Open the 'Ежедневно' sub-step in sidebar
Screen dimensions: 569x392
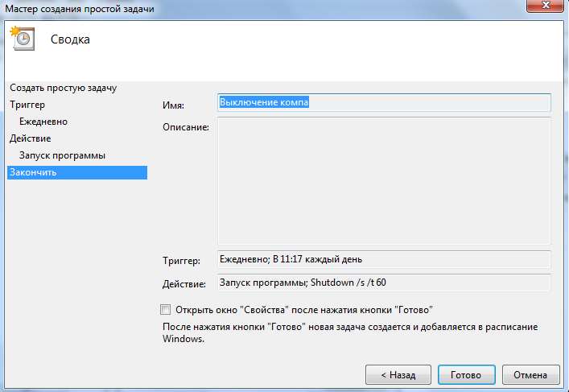[x=43, y=122]
